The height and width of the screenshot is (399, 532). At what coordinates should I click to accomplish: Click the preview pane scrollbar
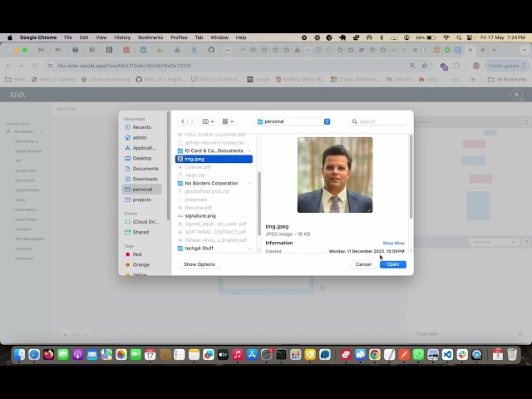411,176
